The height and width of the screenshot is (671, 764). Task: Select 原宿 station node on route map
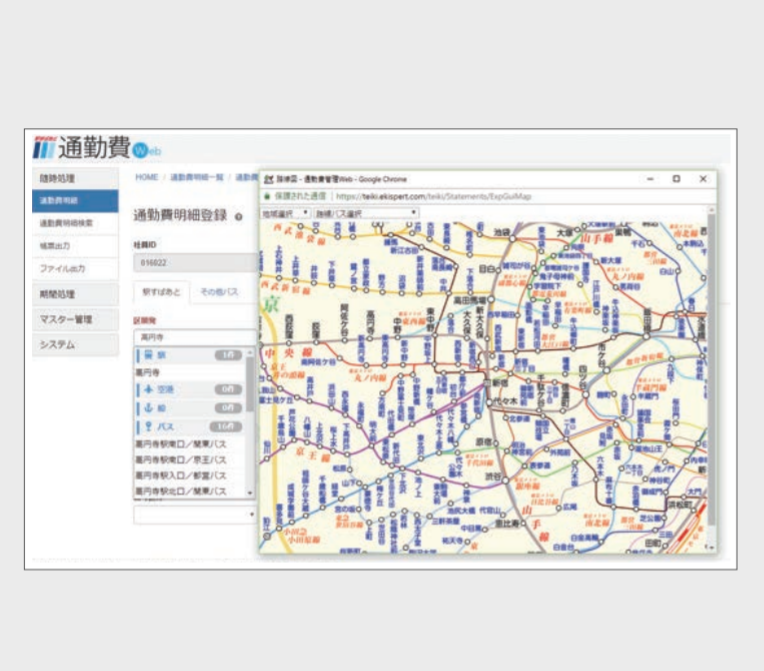click(496, 442)
